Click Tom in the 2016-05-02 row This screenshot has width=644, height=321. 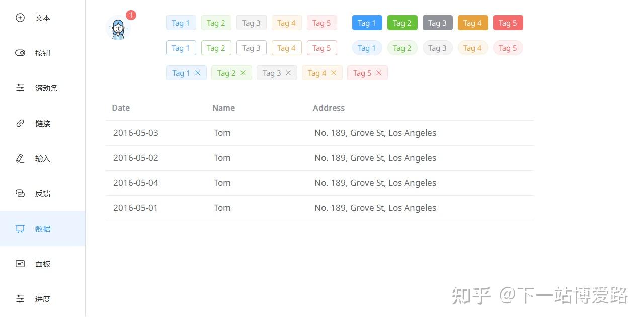click(x=222, y=158)
